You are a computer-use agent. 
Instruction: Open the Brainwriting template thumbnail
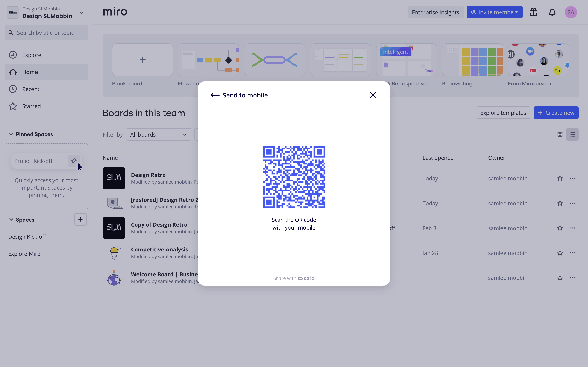[472, 60]
